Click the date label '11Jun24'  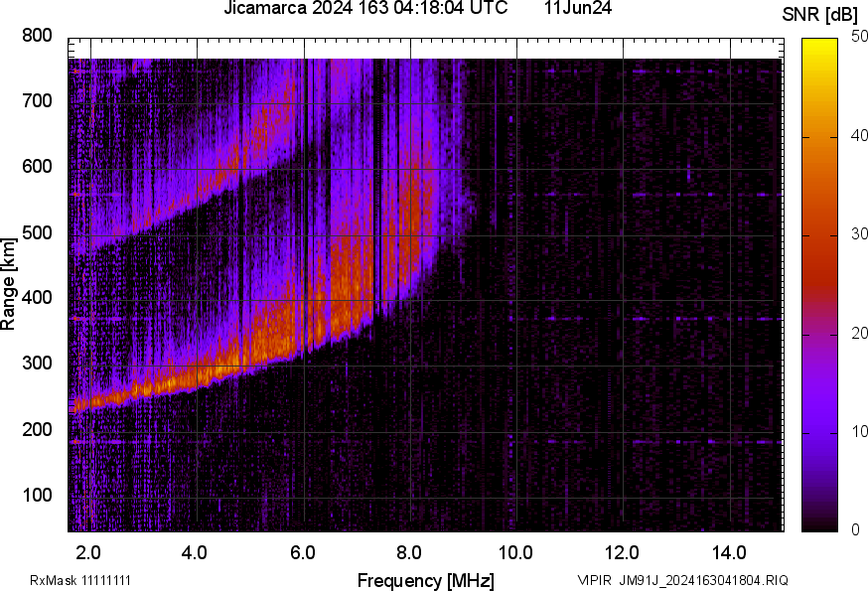[578, 8]
